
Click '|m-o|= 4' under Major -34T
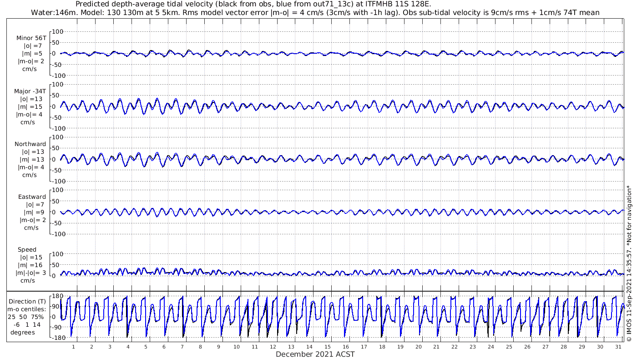(30, 114)
